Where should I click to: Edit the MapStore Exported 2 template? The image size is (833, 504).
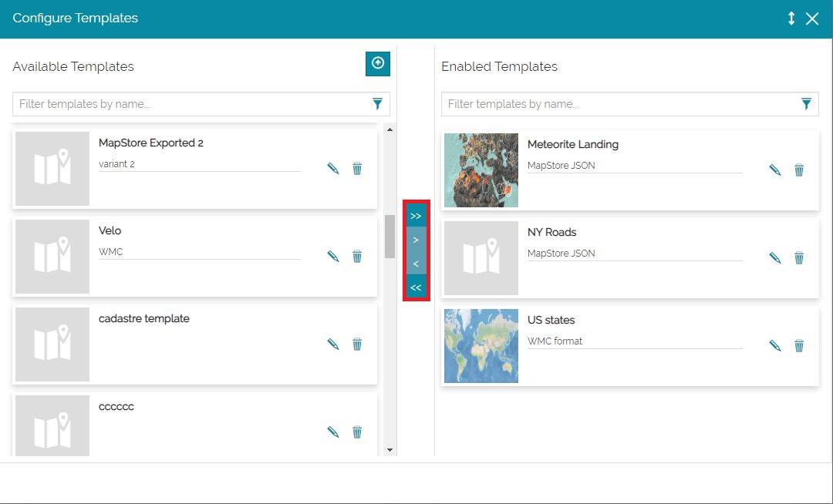333,168
